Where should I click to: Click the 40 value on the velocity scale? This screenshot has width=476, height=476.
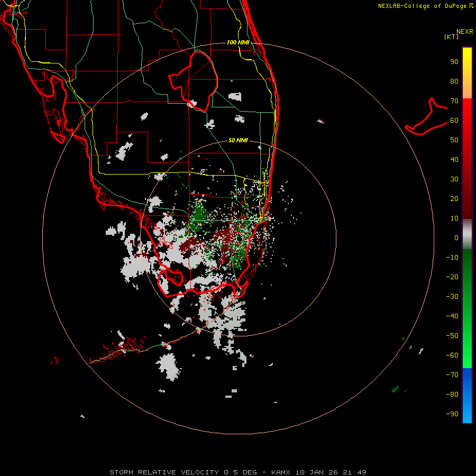(454, 160)
